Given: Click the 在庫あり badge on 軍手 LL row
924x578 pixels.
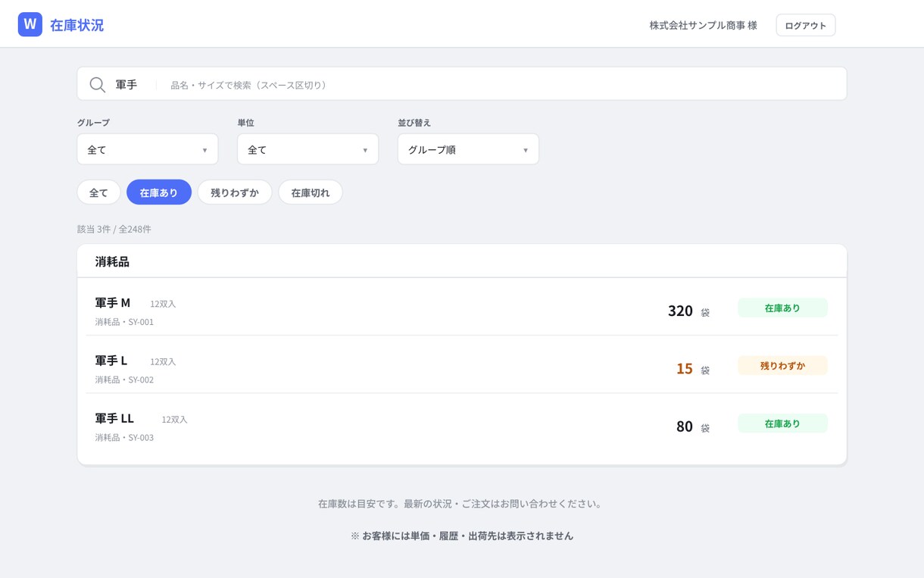Looking at the screenshot, I should point(782,423).
